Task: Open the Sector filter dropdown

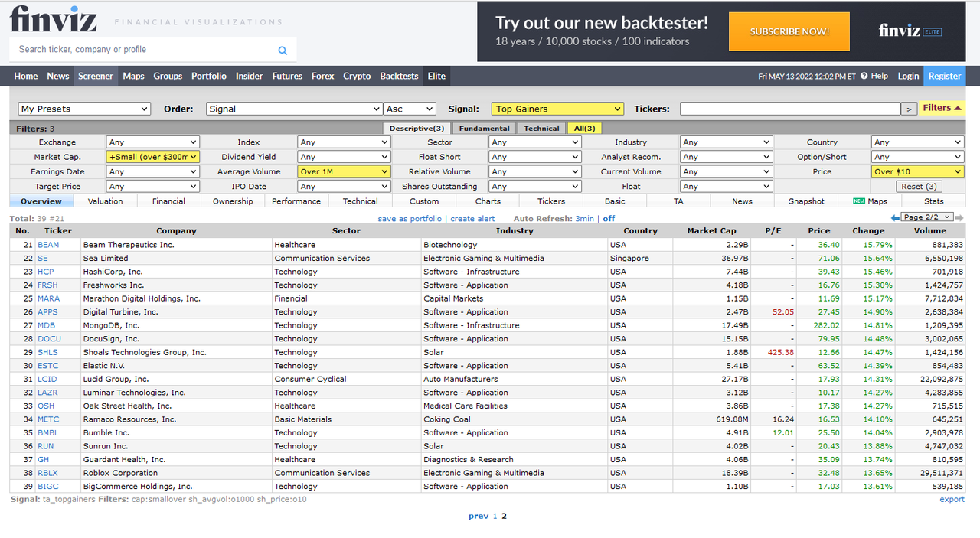Action: pos(534,142)
